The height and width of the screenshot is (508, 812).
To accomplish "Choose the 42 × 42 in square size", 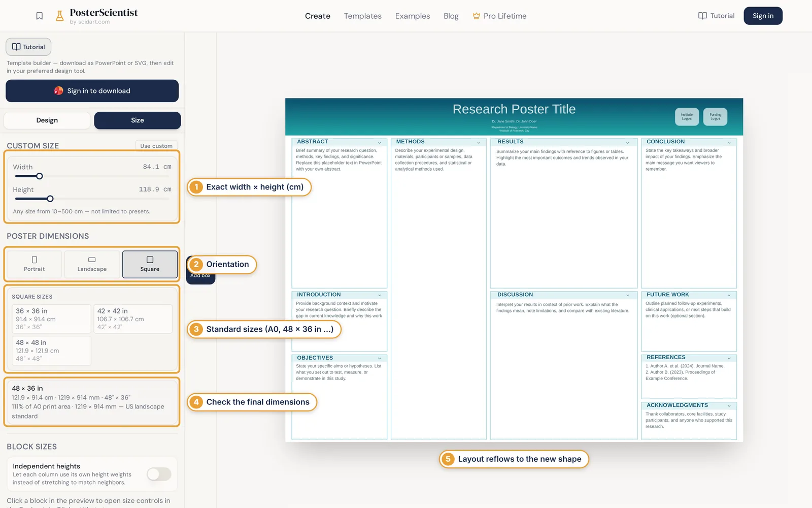I will pyautogui.click(x=133, y=319).
